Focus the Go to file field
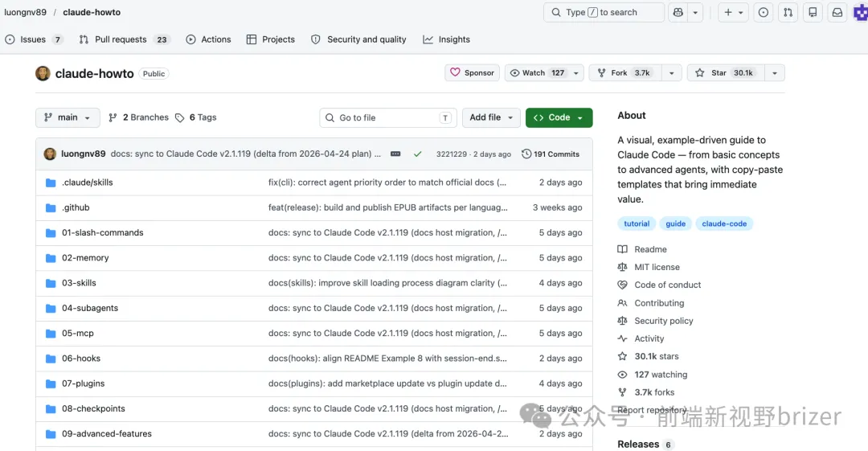The image size is (868, 451). [x=388, y=117]
